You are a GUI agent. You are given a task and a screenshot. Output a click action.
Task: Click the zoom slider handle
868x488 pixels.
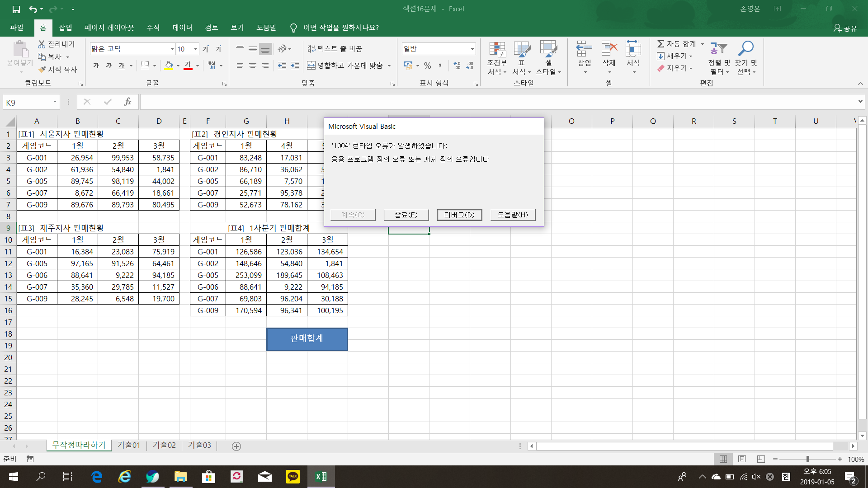[807, 459]
